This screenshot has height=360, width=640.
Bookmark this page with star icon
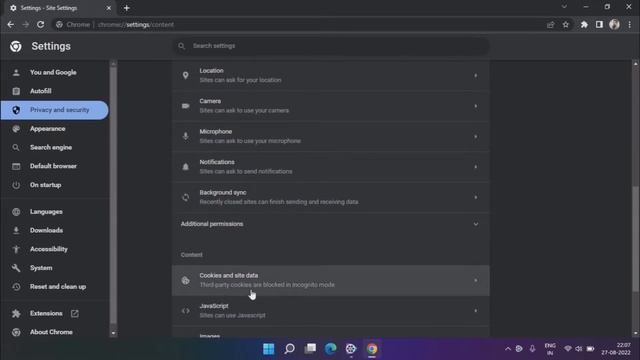566,24
